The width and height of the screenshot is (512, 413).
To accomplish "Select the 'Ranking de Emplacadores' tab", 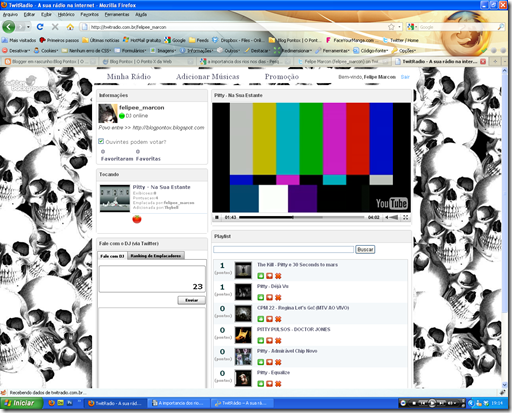I will (156, 256).
